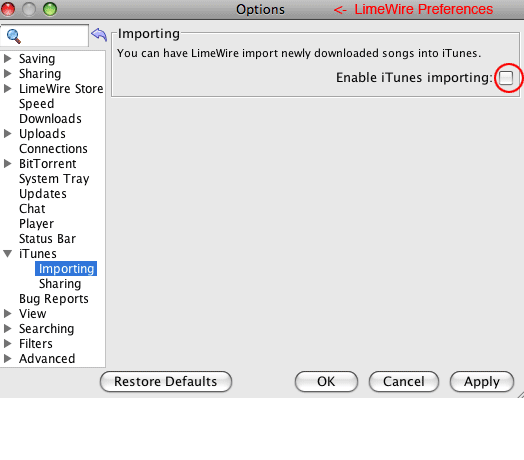Screen dimensions: 524x460
Task: Enable iTunes importing checkbox
Action: click(506, 78)
